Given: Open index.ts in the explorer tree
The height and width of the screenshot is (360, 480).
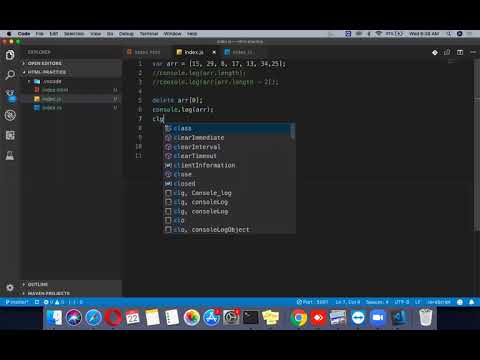Looking at the screenshot, I should point(71,108).
